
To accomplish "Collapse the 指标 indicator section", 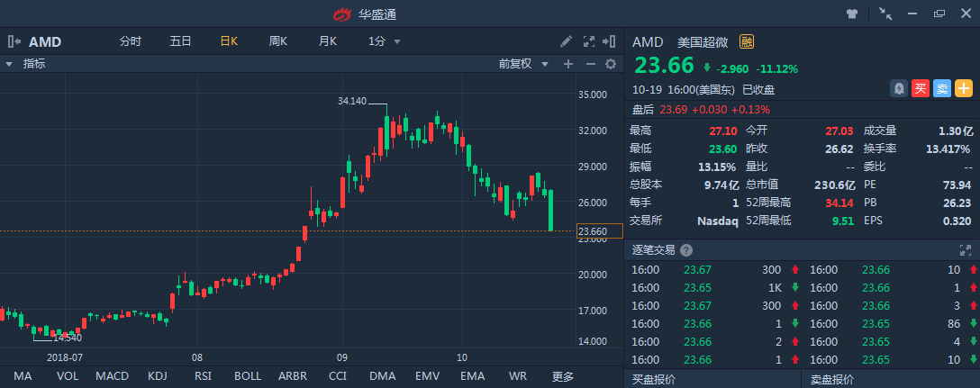I will (x=9, y=64).
